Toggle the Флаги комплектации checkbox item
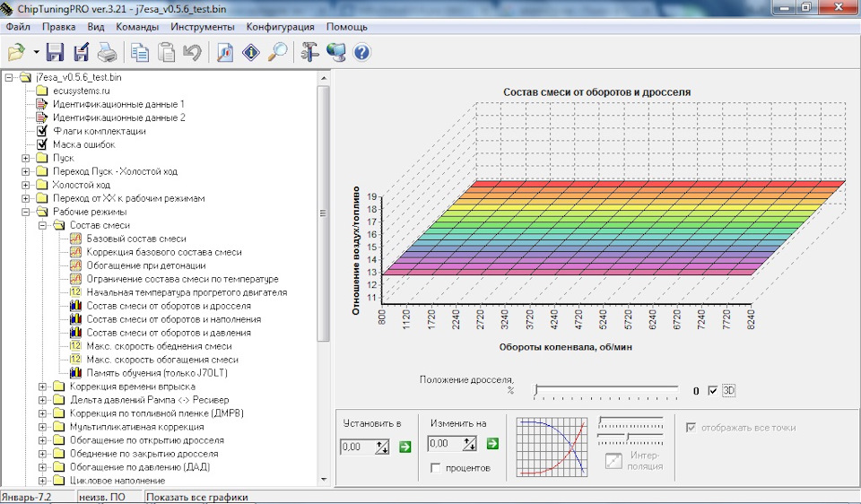861x504 pixels. point(42,131)
